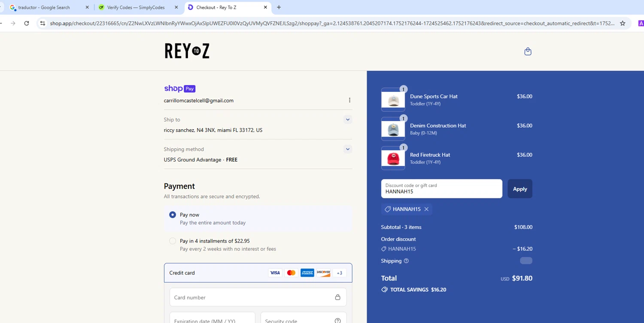Bookmark this page with the star icon
644x323 pixels.
pyautogui.click(x=623, y=23)
